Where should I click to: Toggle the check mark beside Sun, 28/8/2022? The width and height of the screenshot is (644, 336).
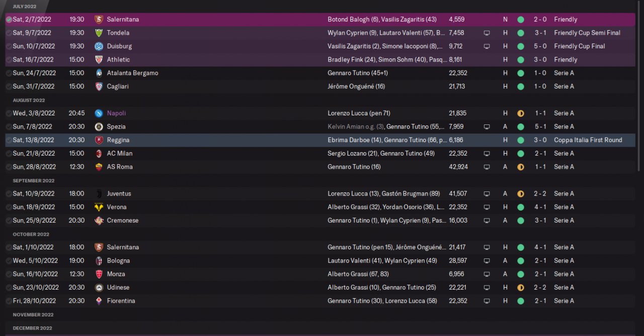(x=9, y=167)
